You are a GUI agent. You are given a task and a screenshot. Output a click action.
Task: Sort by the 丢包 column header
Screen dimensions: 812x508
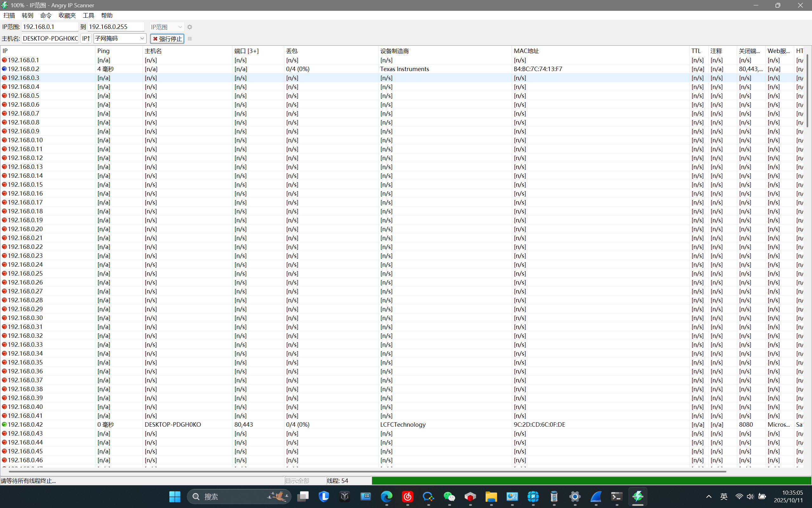pos(331,51)
